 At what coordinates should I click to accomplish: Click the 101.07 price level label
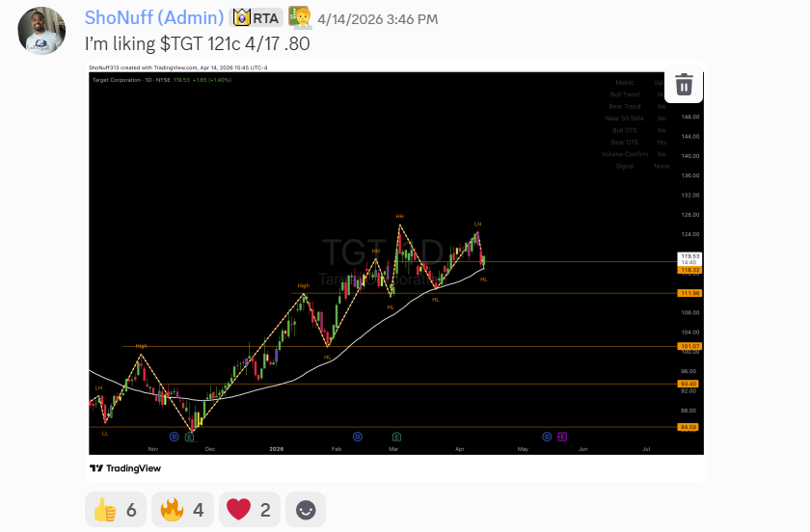click(689, 347)
